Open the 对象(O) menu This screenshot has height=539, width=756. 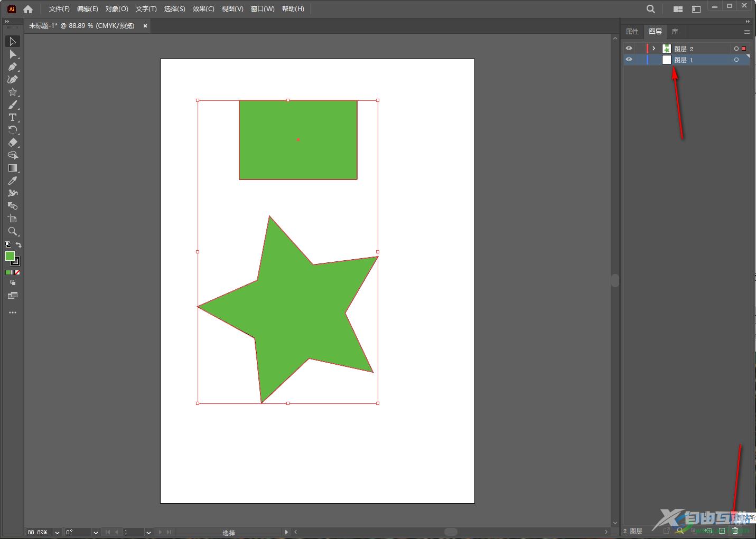point(117,9)
